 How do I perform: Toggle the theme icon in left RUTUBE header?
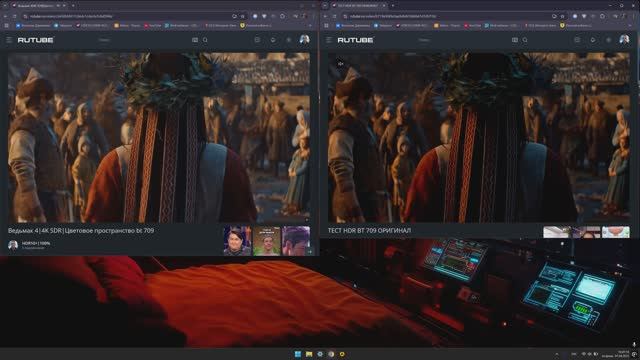click(x=289, y=40)
